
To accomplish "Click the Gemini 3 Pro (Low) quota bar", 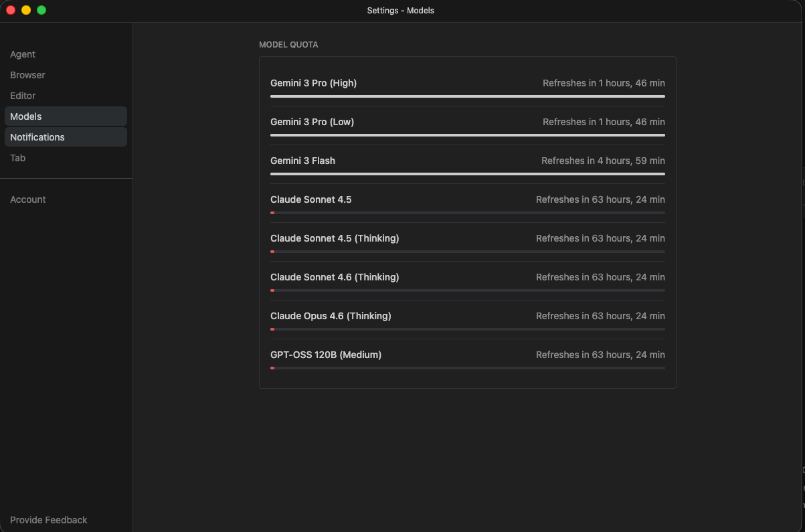I will 468,135.
